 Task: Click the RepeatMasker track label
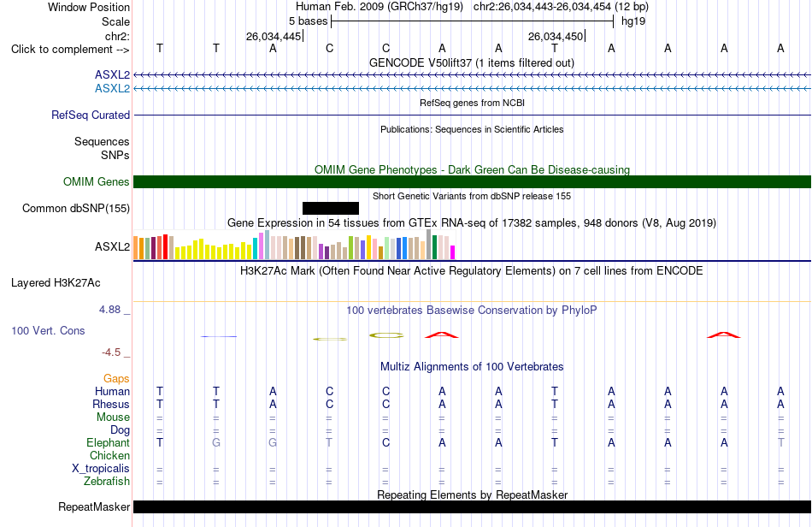tap(94, 506)
